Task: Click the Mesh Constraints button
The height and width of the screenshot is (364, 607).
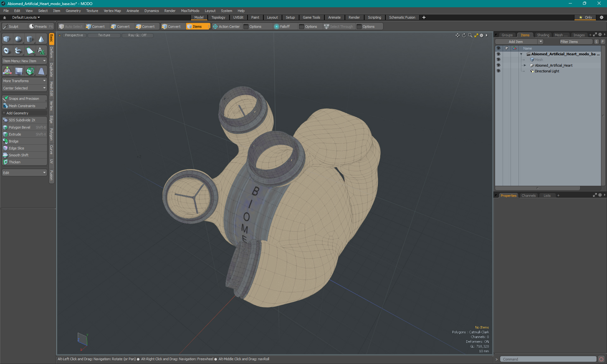Action: pos(24,106)
